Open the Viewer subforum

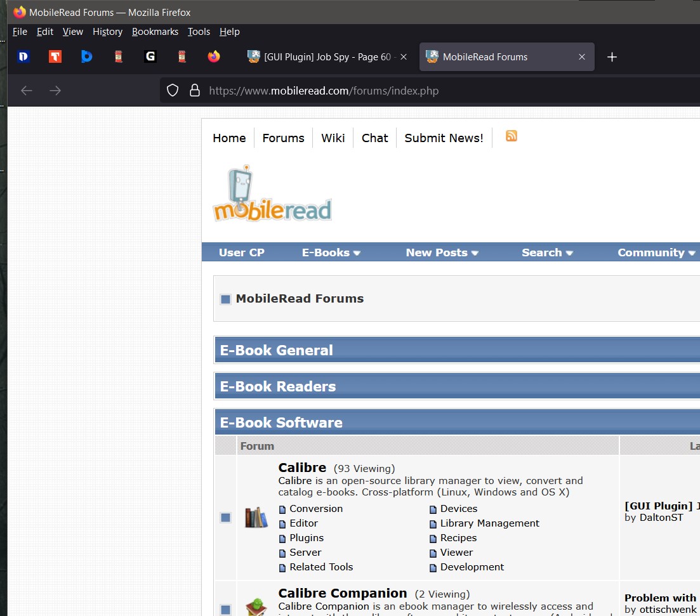click(456, 552)
